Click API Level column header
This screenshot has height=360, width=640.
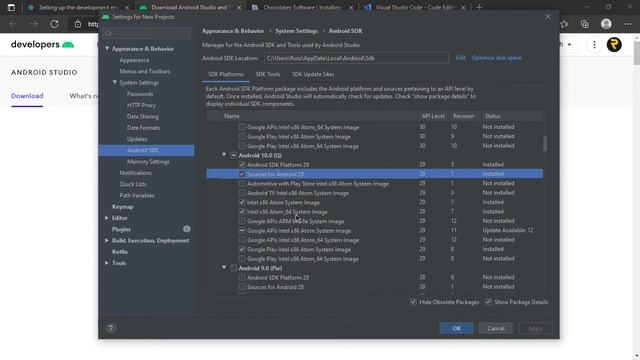[433, 116]
